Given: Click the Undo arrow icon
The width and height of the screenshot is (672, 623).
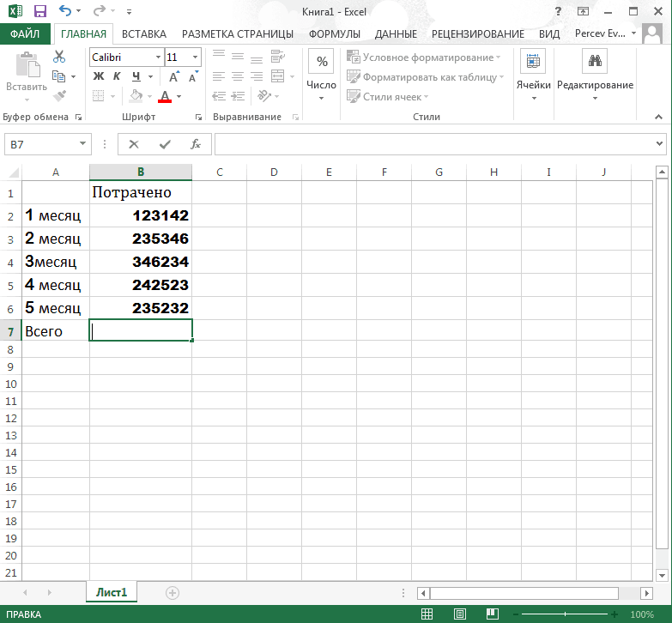Looking at the screenshot, I should click(x=64, y=10).
